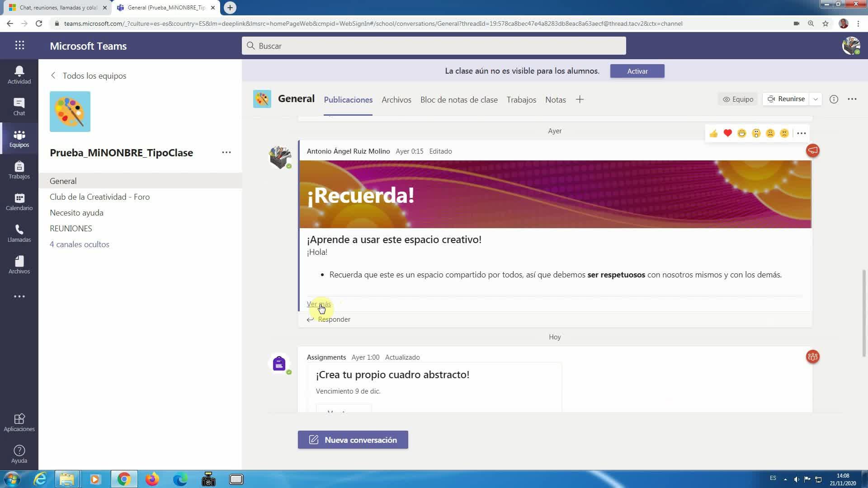Click the Ver más link
Viewport: 868px width, 488px height.
319,304
